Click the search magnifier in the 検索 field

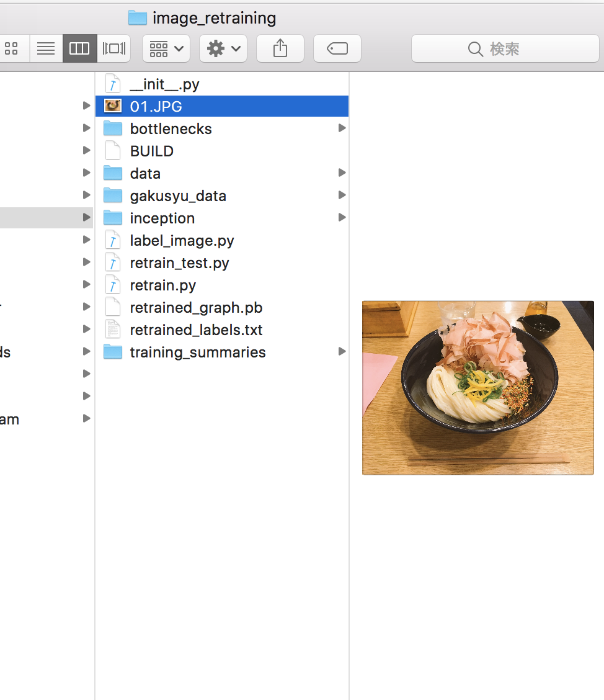(x=474, y=48)
